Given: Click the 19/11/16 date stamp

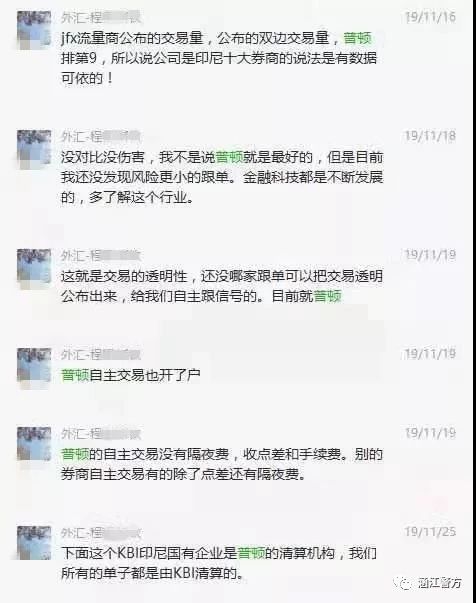Looking at the screenshot, I should (430, 17).
